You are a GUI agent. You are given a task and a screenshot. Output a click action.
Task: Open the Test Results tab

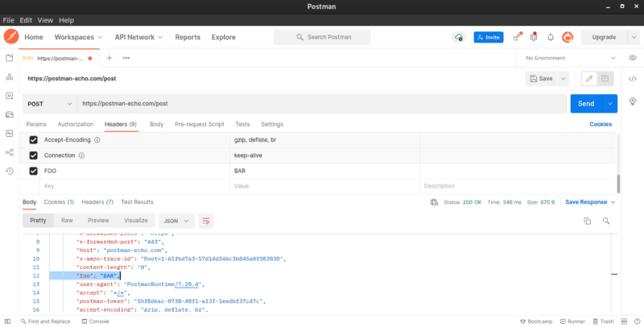[x=137, y=202]
